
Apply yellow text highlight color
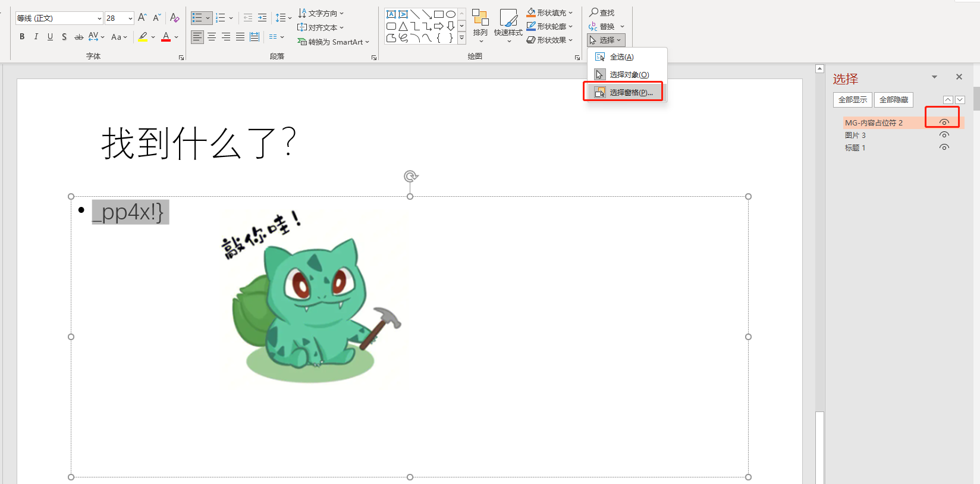pos(143,37)
